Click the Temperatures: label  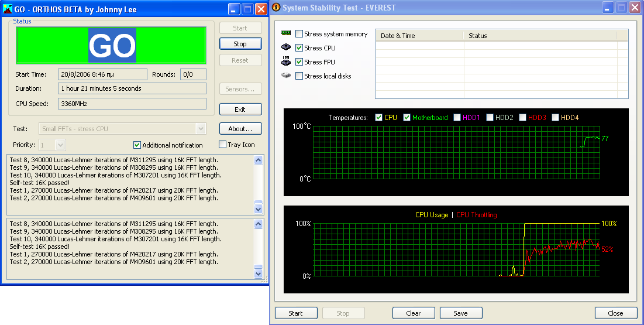tap(348, 118)
